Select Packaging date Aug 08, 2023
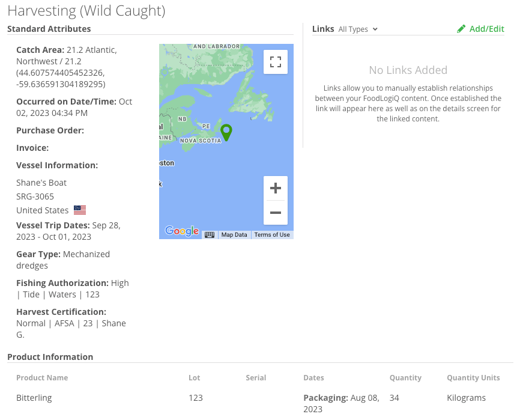Image resolution: width=520 pixels, height=420 pixels. click(x=342, y=403)
